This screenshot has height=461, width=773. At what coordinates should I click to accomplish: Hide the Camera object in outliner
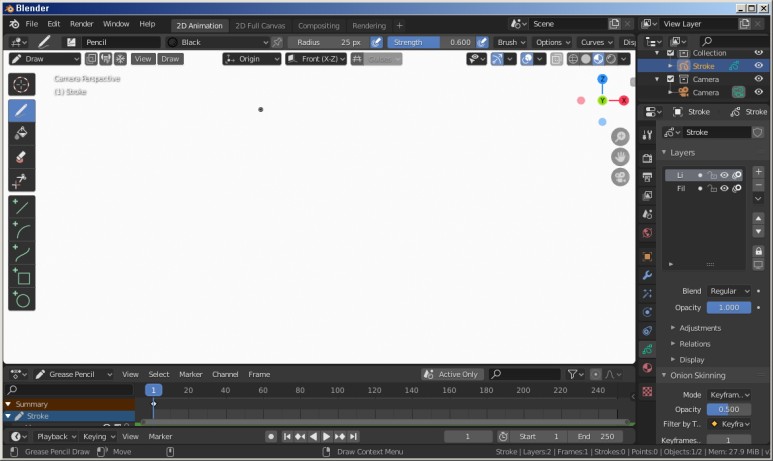coord(758,92)
